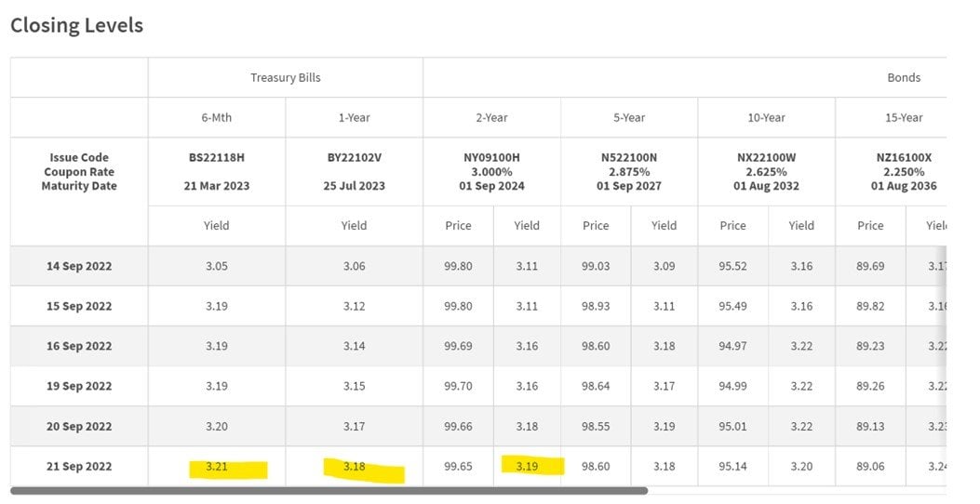Select the 10-Year tenor header
This screenshot has width=980, height=504.
766,117
